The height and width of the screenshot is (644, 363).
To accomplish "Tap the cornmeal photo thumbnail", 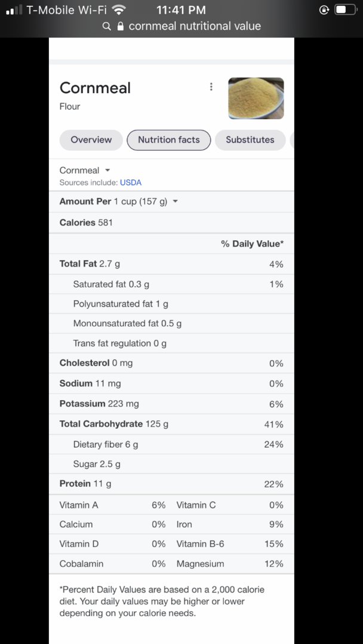I will [256, 98].
